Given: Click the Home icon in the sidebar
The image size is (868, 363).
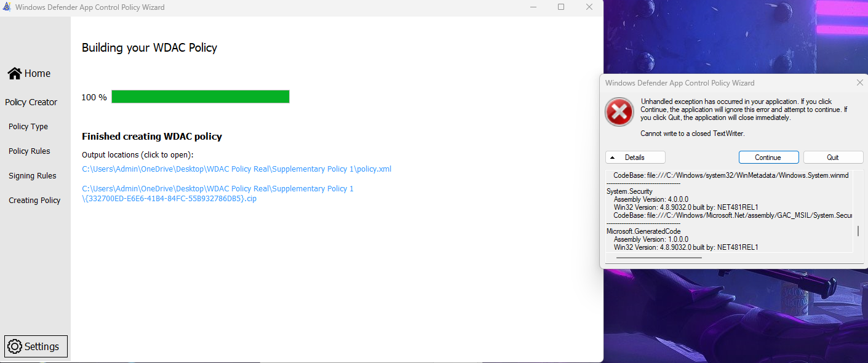Looking at the screenshot, I should (x=14, y=73).
